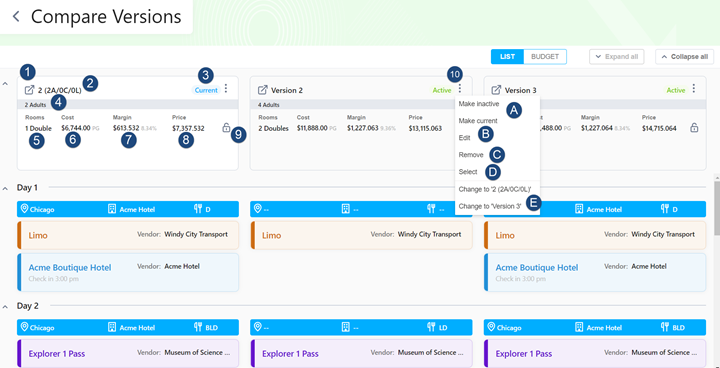The image size is (720, 368).
Task: Click the Current status badge
Action: (x=206, y=90)
